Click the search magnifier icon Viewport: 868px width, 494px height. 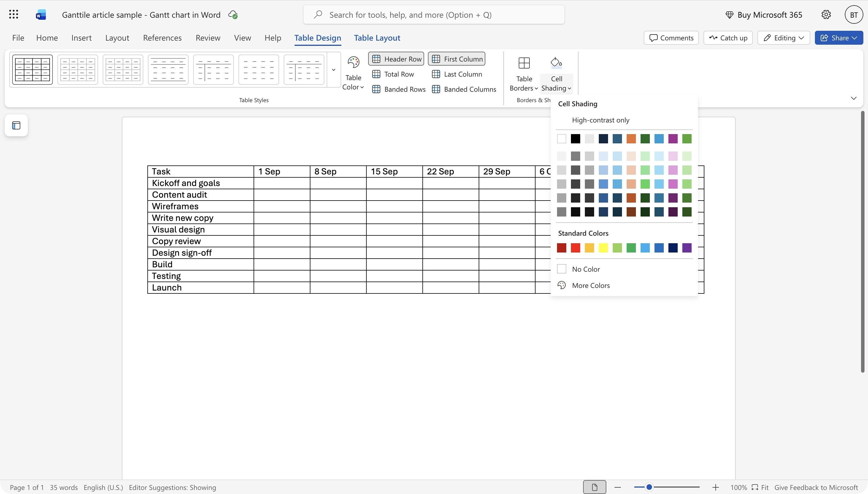pyautogui.click(x=318, y=15)
